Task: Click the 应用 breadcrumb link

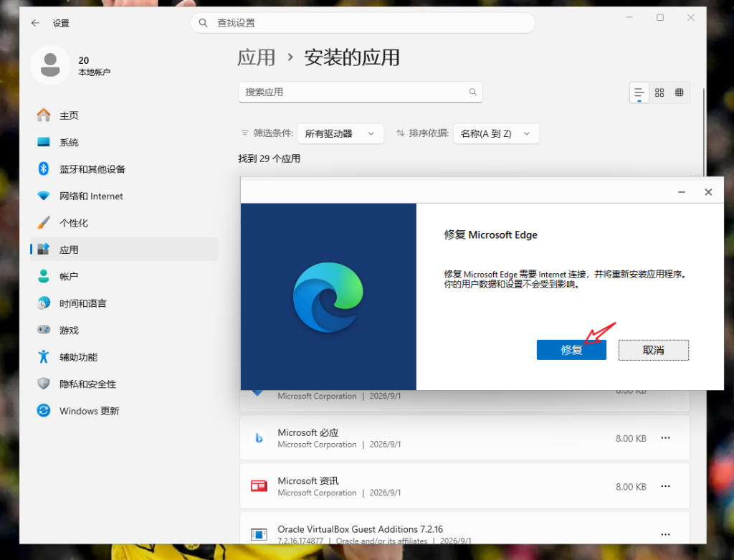Action: 256,57
